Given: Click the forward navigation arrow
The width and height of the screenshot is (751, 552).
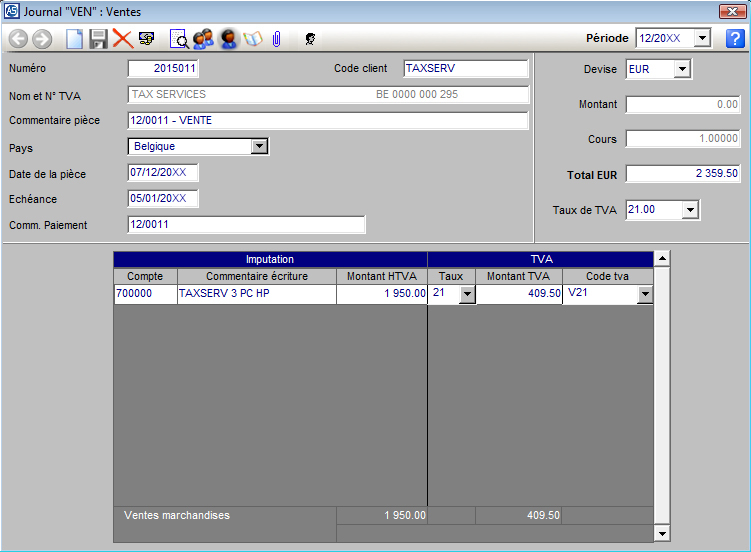Looking at the screenshot, I should tap(42, 39).
